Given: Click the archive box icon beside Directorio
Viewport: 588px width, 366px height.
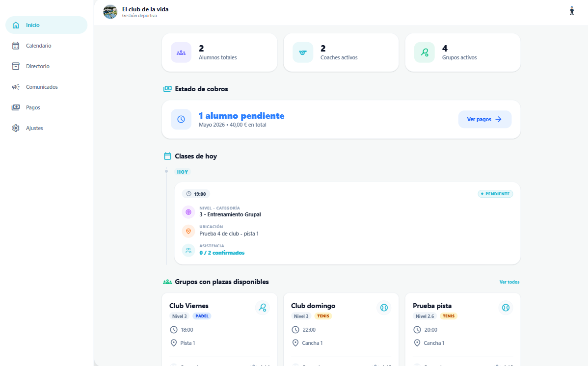Looking at the screenshot, I should point(16,66).
